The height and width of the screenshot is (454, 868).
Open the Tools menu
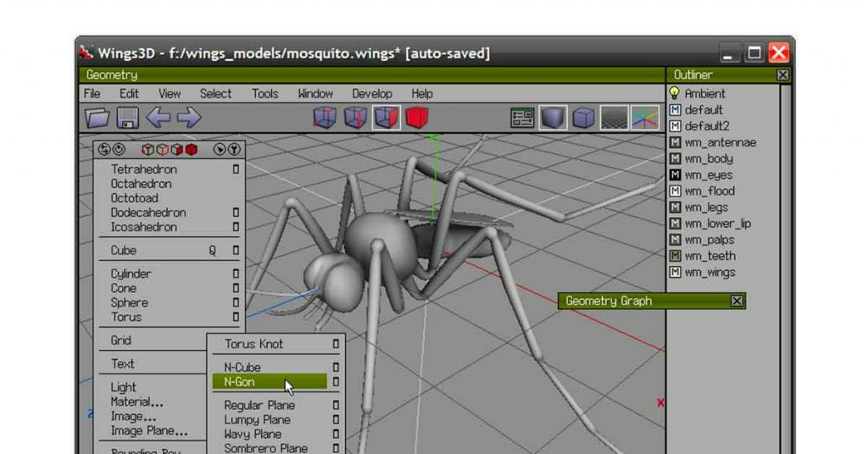264,93
